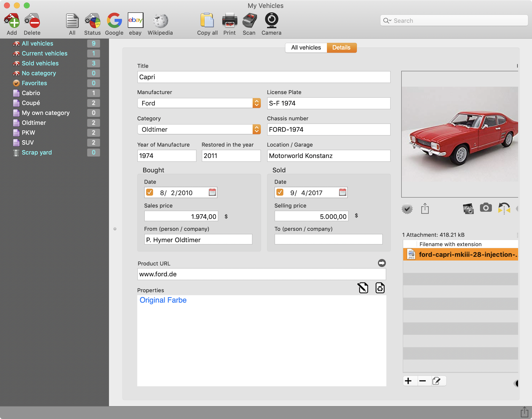Screen dimensions: 532x419
Task: Look up vehicle on Wikipedia icon
Action: point(160,20)
